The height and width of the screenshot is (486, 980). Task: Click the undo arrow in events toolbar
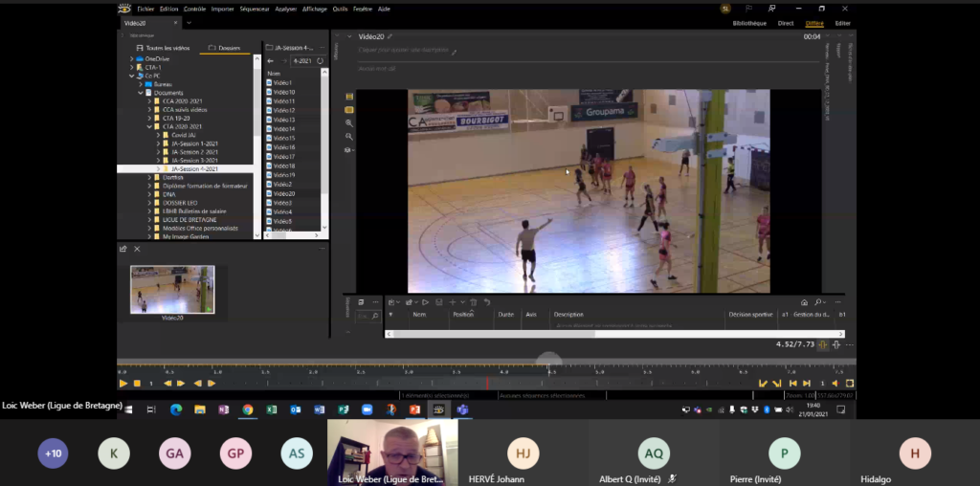486,302
